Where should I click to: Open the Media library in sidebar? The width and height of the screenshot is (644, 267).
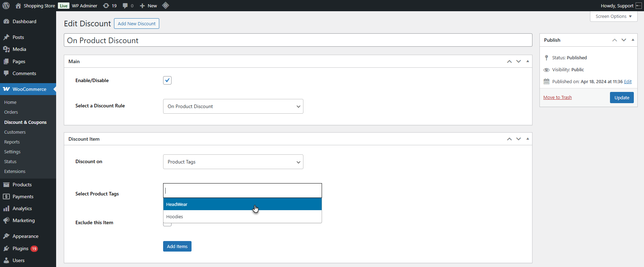[19, 49]
